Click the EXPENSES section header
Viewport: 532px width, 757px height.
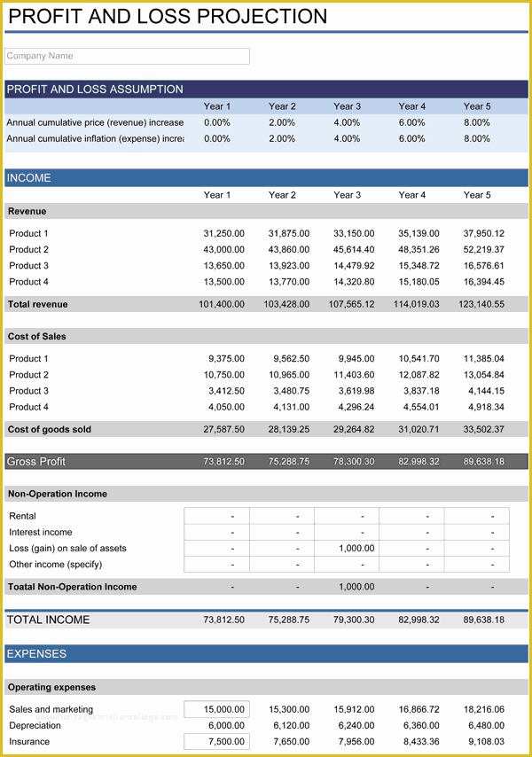[267, 653]
